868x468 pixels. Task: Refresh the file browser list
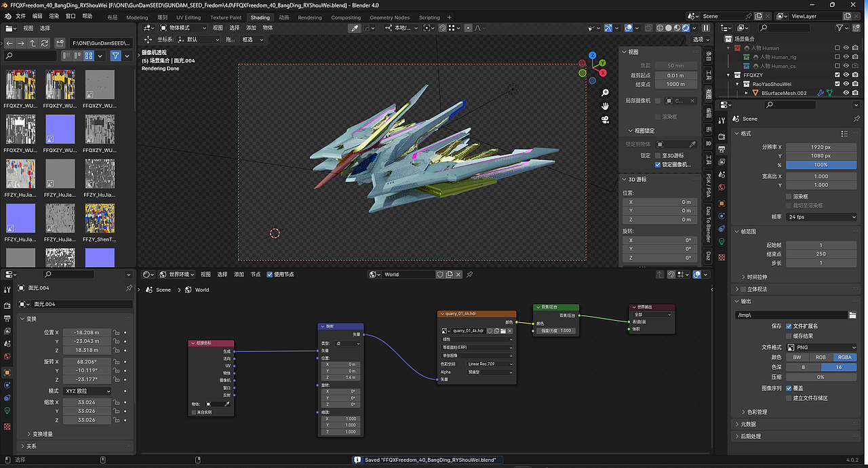(45, 43)
